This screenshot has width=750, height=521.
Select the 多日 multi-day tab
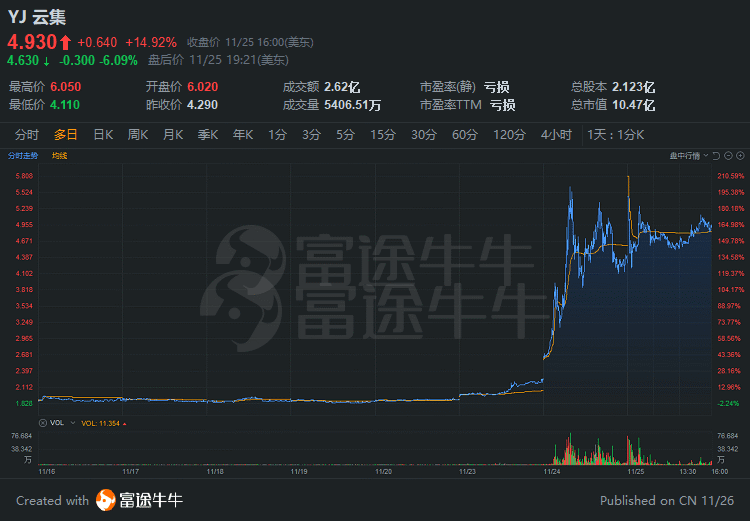[x=65, y=135]
